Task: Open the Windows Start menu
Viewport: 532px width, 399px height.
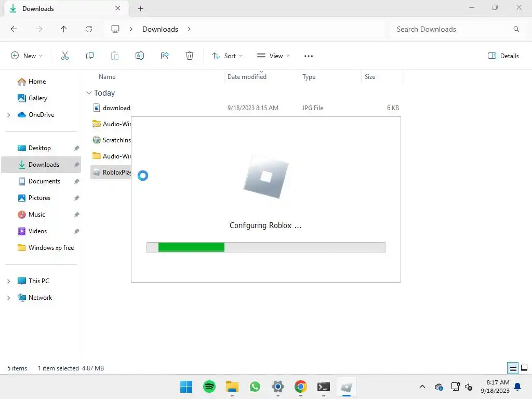Action: (187, 387)
